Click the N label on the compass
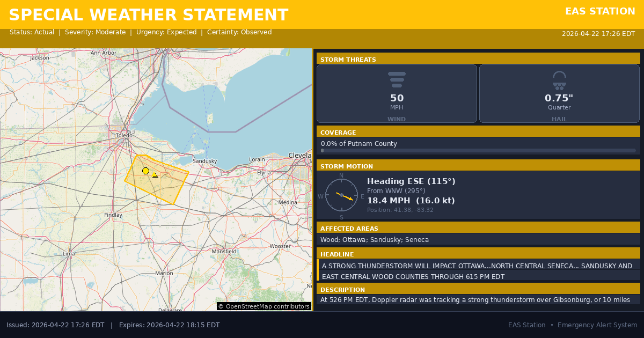Viewport: 644px width, 338px height. (341, 175)
